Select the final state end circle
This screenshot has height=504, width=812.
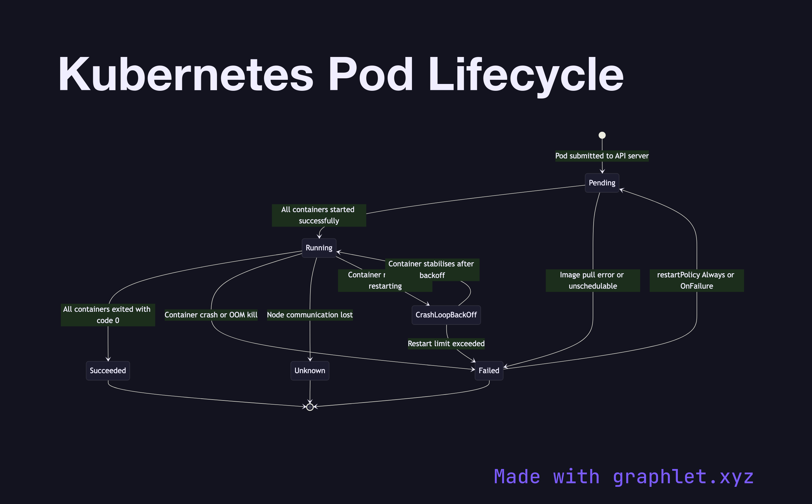[310, 407]
